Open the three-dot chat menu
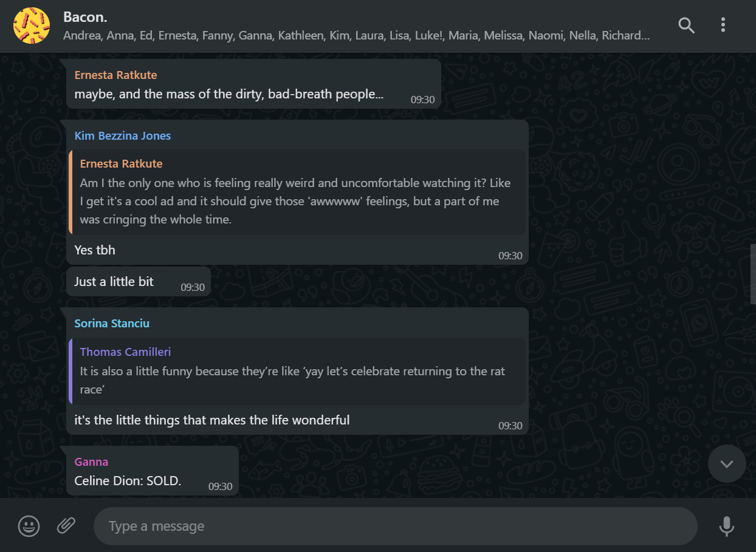The width and height of the screenshot is (756, 552). [723, 25]
